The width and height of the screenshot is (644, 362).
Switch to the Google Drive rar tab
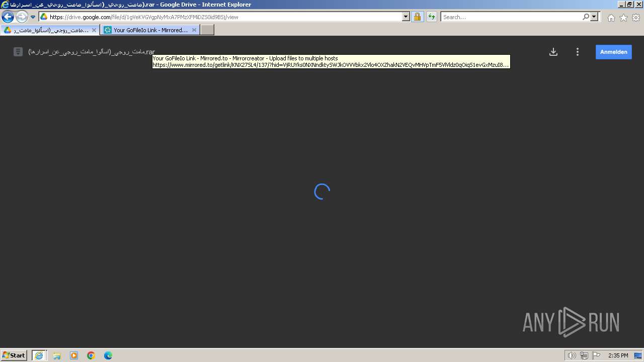point(50,30)
